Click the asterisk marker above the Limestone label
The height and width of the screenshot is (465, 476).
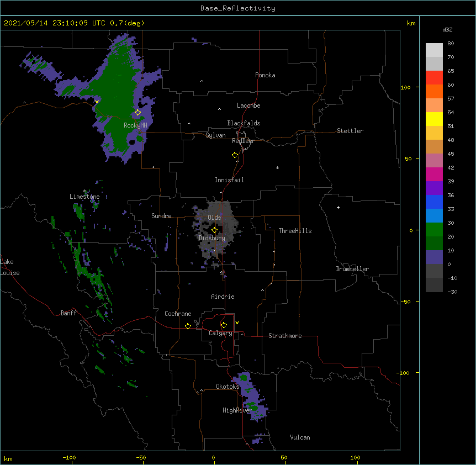pos(85,191)
